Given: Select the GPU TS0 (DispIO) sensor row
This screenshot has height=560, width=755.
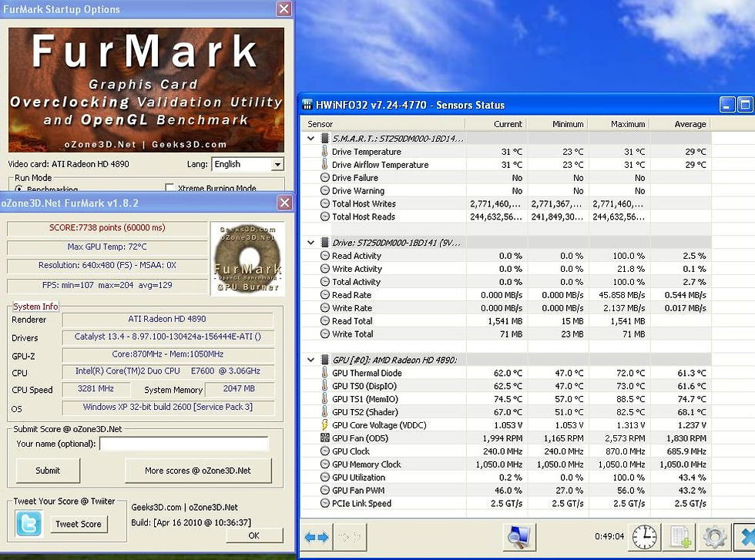Looking at the screenshot, I should coord(506,386).
